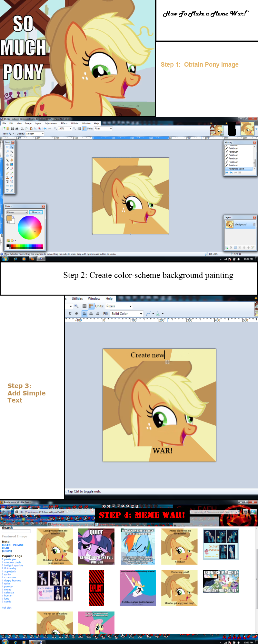
Task: Select the Paint Bucket tool
Action: tap(7, 164)
